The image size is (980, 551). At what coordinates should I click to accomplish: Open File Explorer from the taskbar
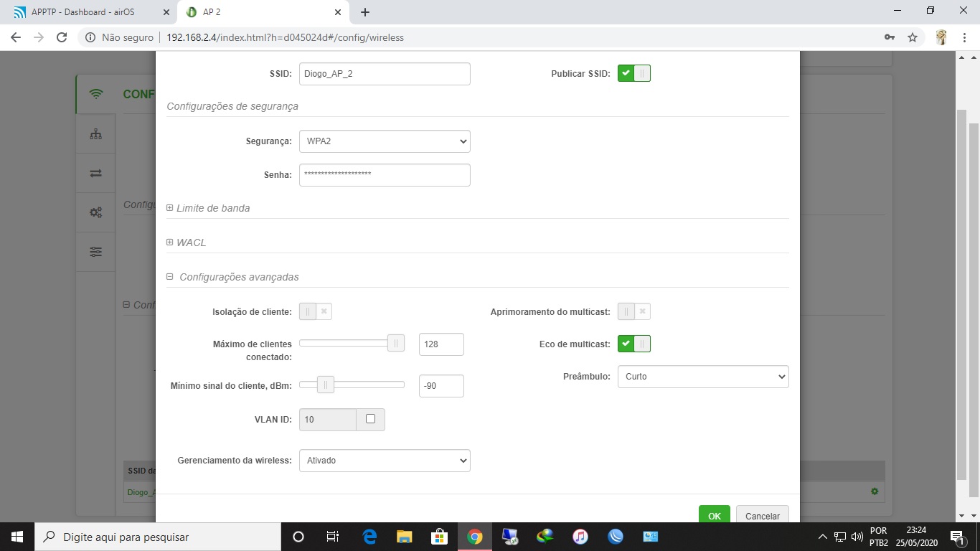405,537
